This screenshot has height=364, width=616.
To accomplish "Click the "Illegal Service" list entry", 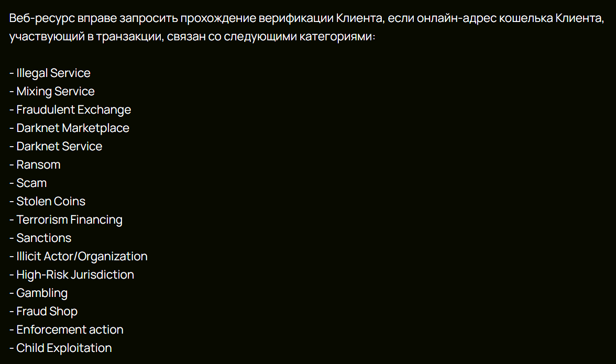I will (x=53, y=73).
